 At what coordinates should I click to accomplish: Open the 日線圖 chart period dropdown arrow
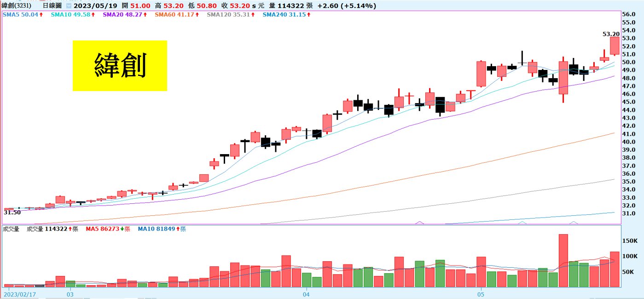[x=69, y=6]
